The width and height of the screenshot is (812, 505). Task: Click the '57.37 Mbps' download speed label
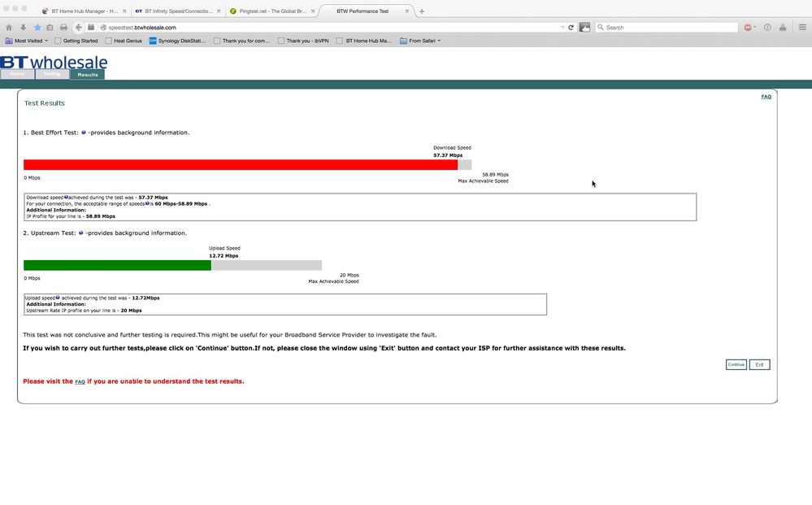[448, 155]
